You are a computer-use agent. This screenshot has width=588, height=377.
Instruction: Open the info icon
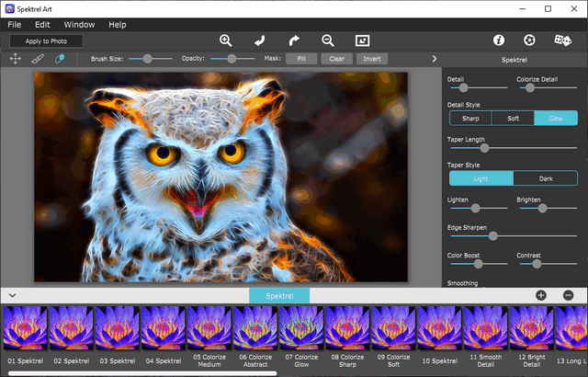click(x=499, y=40)
